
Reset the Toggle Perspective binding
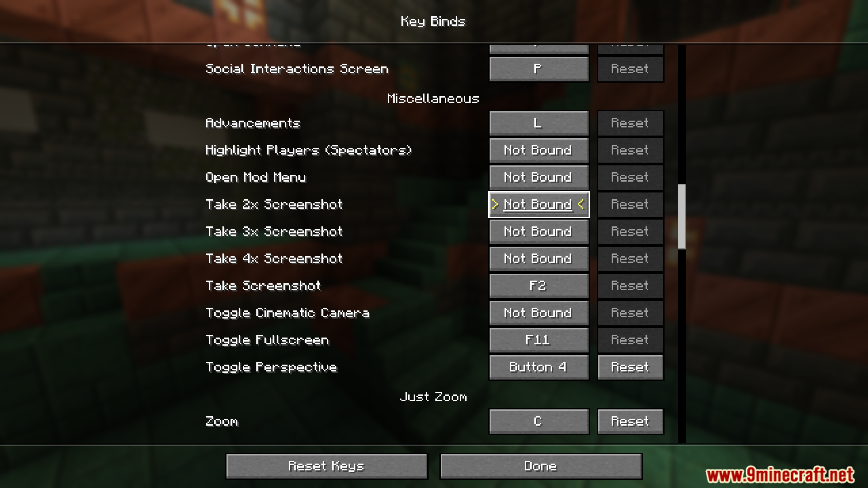pos(630,367)
